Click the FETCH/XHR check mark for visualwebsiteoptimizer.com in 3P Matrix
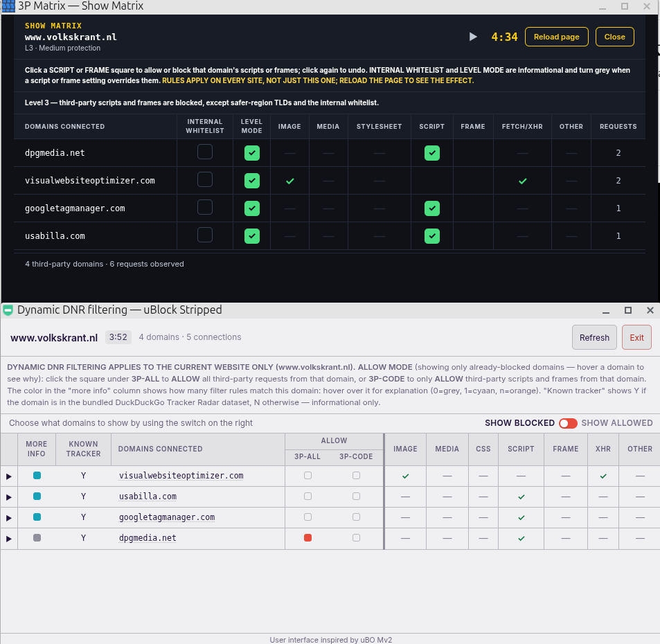Screen dimensions: 660x644 [522, 181]
